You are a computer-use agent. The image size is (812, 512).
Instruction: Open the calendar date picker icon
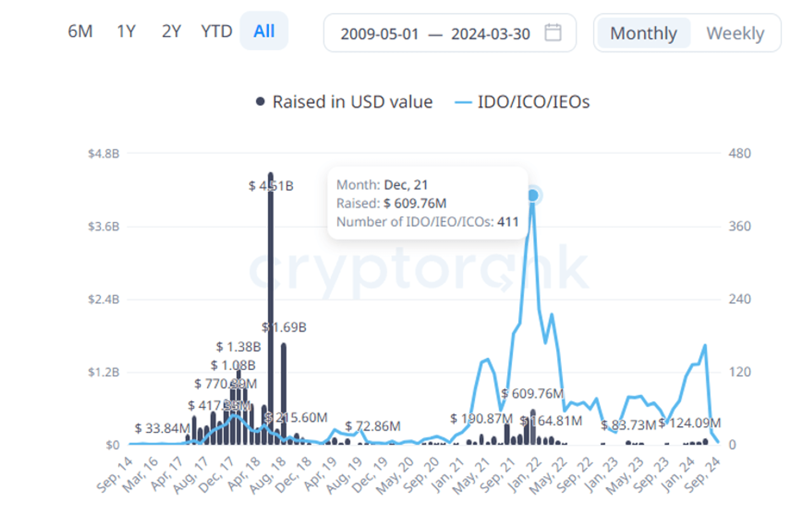553,33
